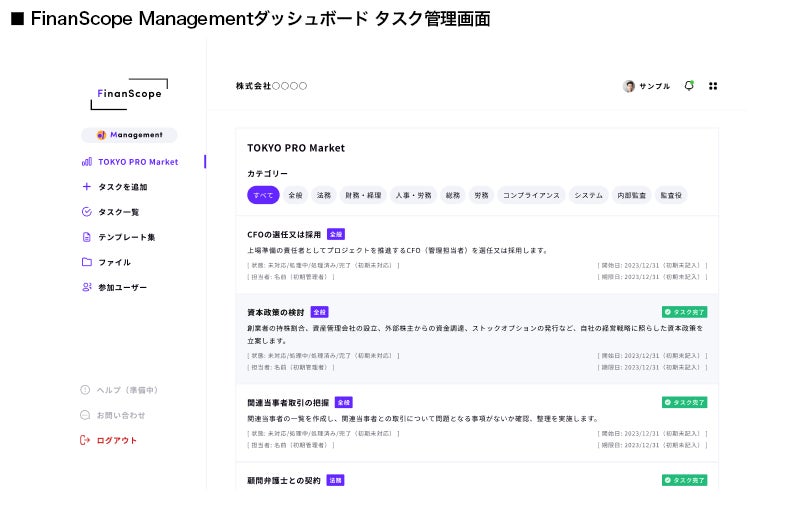Screen dimensions: 800x532
Task: Open the 顧問弁護士との契約 task title
Action: point(284,480)
